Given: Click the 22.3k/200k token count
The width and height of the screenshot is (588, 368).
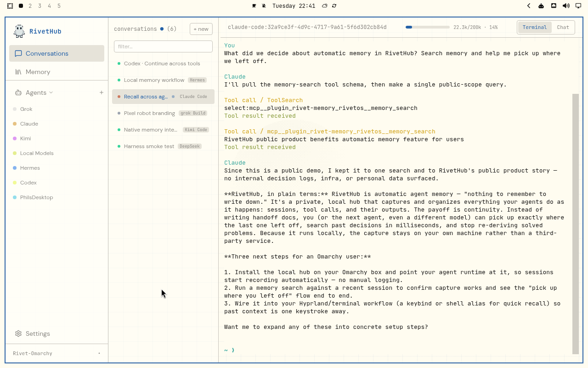Looking at the screenshot, I should [x=467, y=27].
